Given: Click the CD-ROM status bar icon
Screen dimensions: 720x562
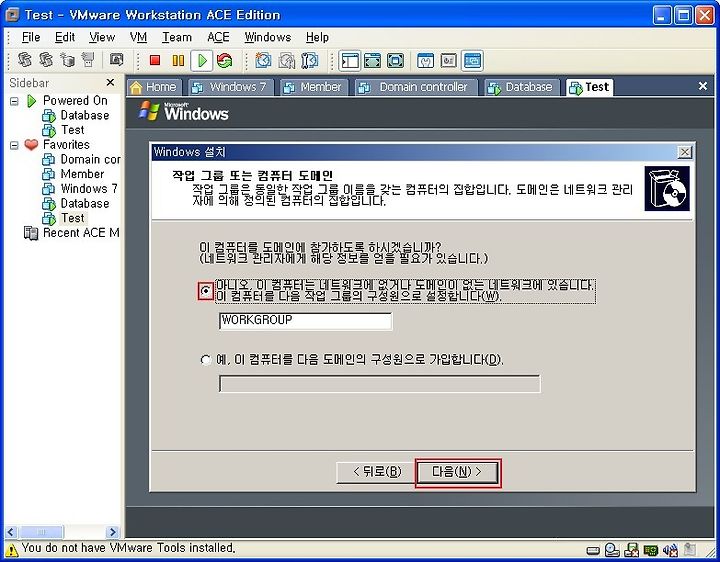Looking at the screenshot, I should 612,550.
